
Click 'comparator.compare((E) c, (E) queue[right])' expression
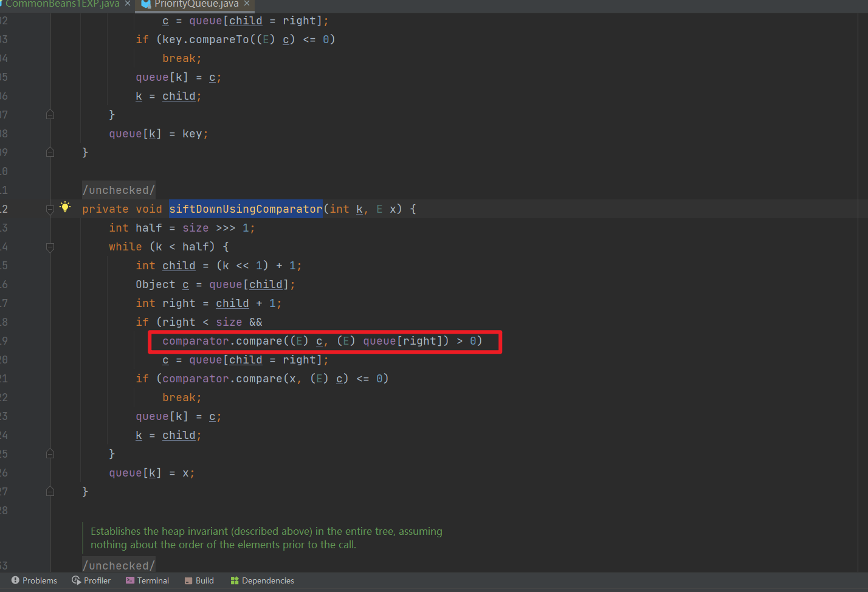tap(305, 341)
